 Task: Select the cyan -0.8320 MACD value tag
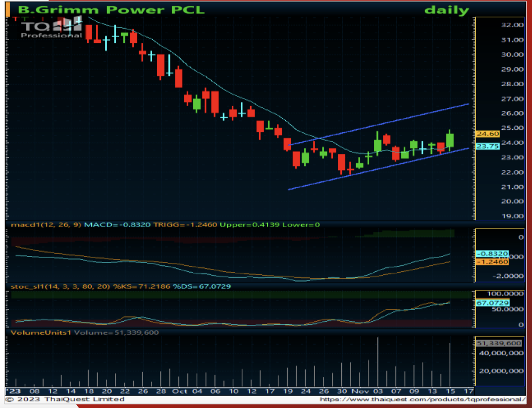(x=492, y=254)
